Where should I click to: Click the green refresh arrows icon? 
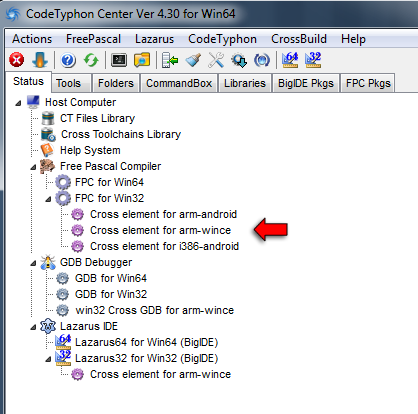[91, 60]
